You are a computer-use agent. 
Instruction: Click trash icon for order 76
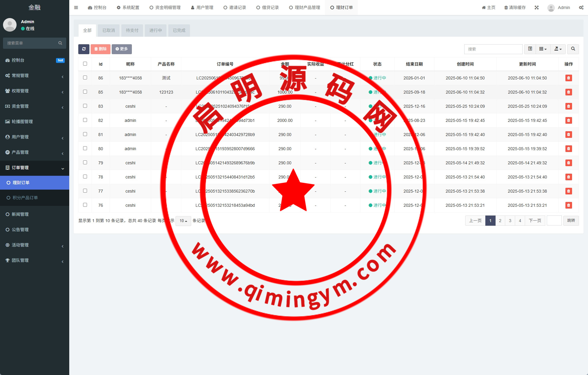(x=568, y=205)
